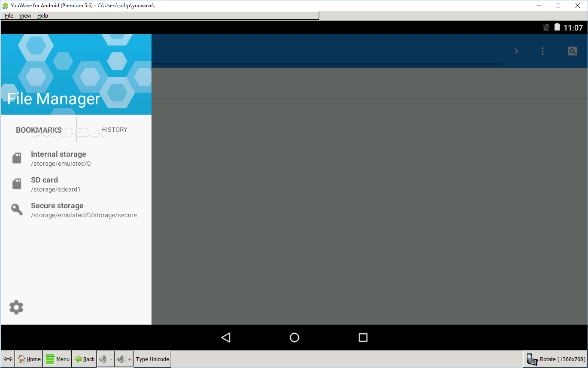Click the breadcrumb forward chevron
The width and height of the screenshot is (588, 368).
click(516, 51)
